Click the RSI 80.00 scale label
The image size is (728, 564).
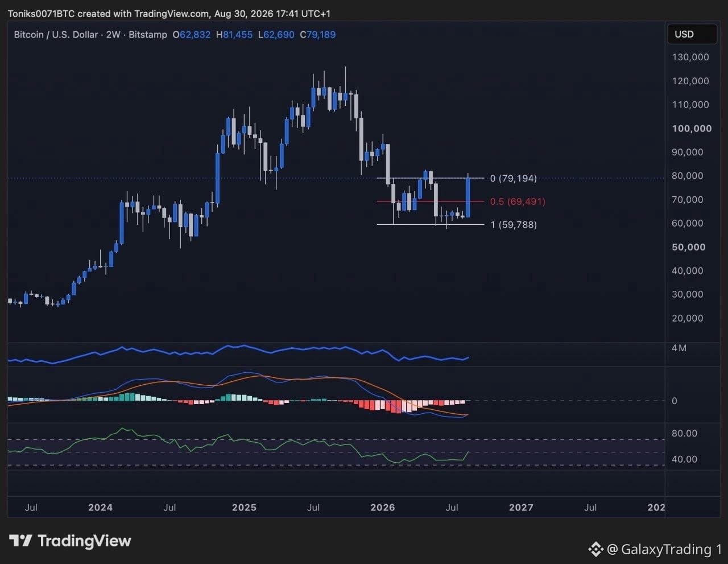pyautogui.click(x=684, y=433)
